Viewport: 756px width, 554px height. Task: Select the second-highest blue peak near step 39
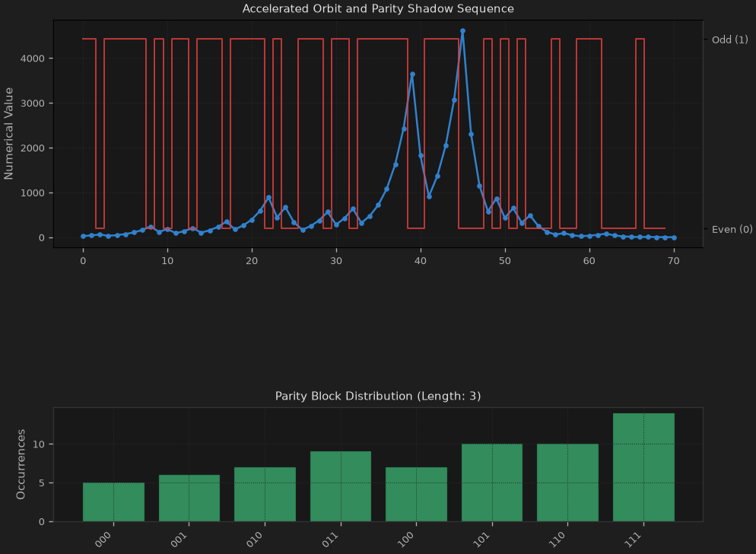point(412,75)
